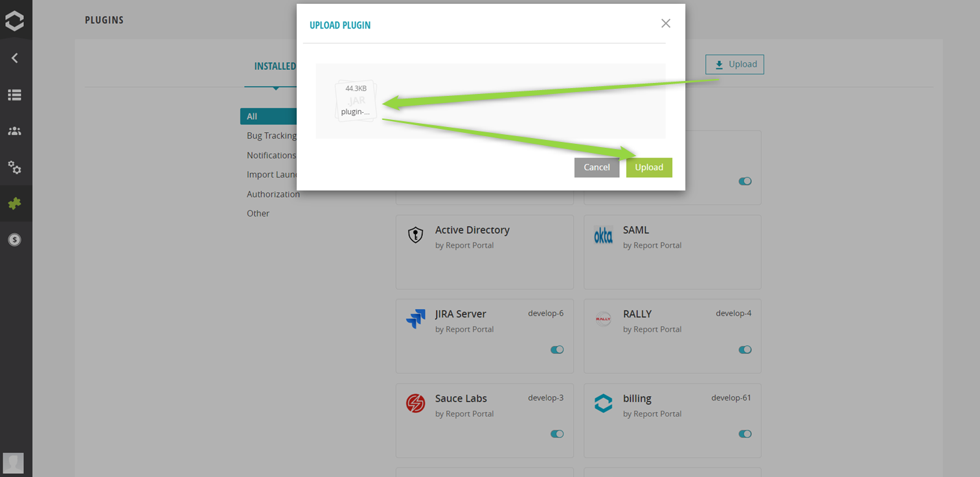Click the Active Directory shield icon

[415, 235]
